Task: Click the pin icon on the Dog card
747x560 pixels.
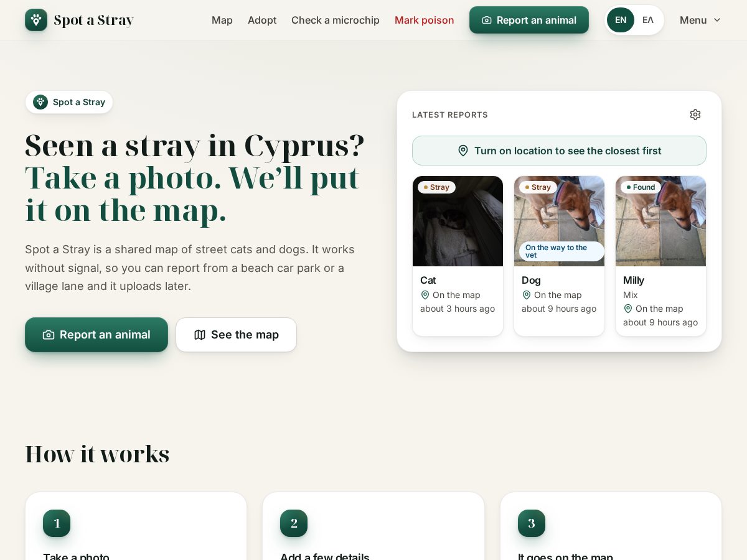Action: click(x=527, y=295)
